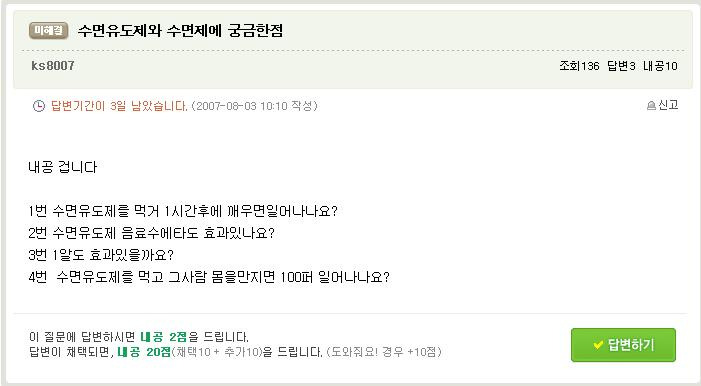Click the clock icon beside 답변기간
Screen dimensions: 701x386
(x=39, y=106)
